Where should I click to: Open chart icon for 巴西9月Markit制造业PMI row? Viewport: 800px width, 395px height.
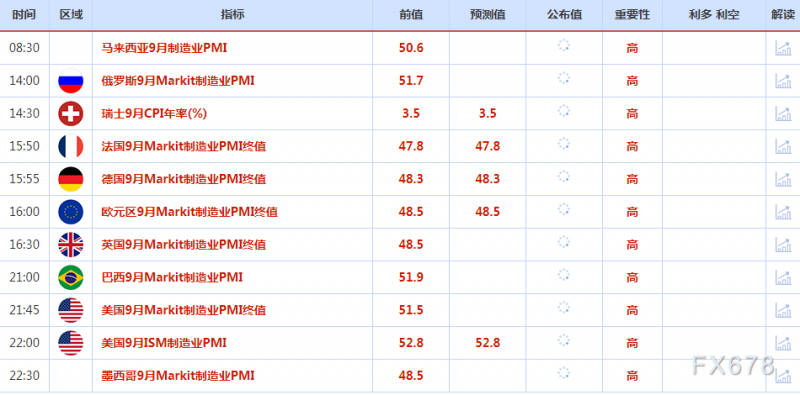tap(783, 277)
